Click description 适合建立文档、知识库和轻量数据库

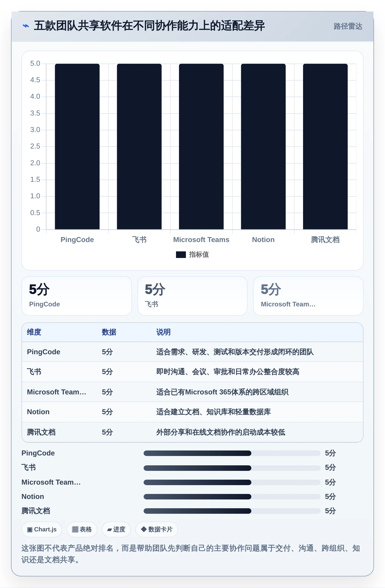point(213,412)
